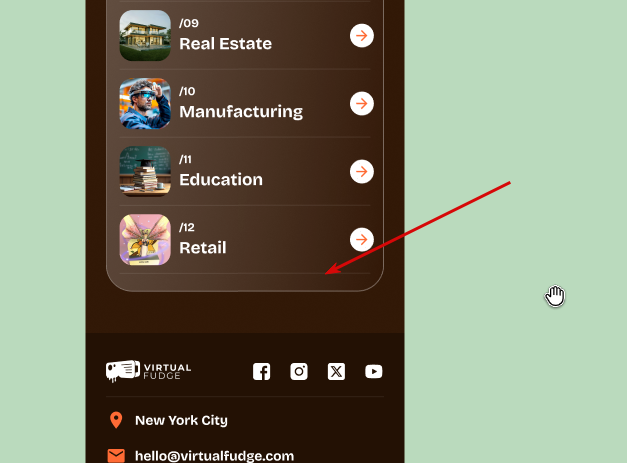Open the YouTube channel icon

373,371
